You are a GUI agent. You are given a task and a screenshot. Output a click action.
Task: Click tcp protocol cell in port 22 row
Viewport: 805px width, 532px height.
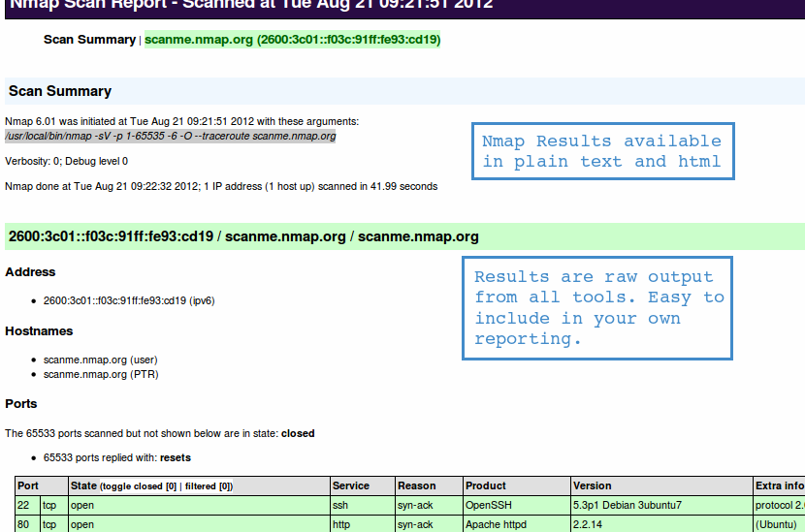pos(54,505)
